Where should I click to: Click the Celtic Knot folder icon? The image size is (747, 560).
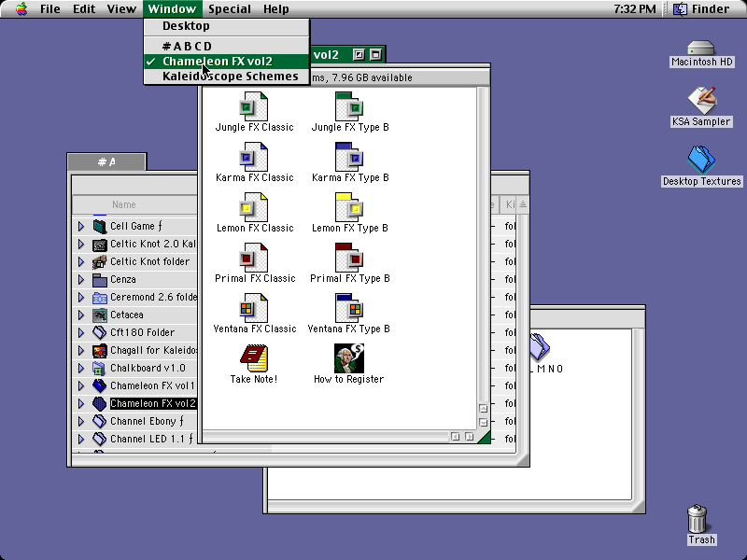coord(100,261)
